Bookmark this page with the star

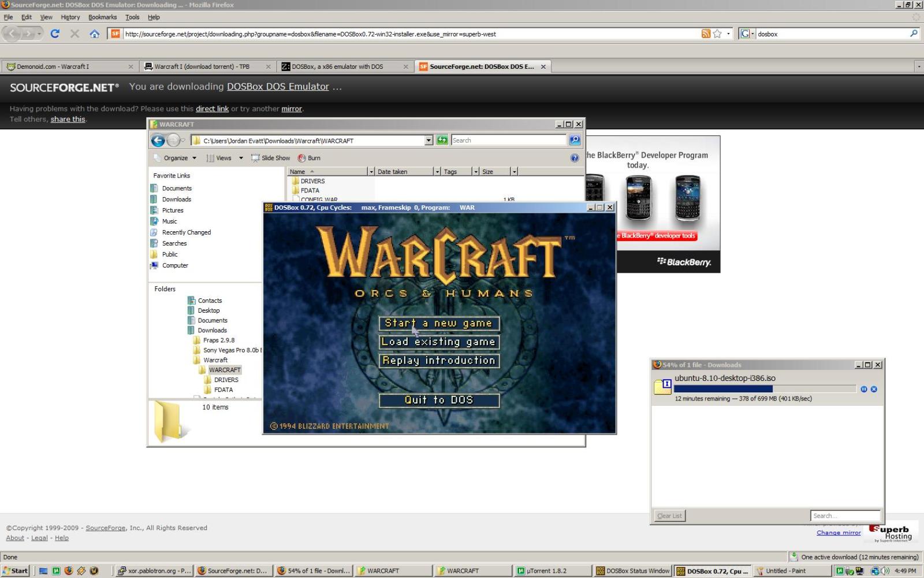coord(717,34)
